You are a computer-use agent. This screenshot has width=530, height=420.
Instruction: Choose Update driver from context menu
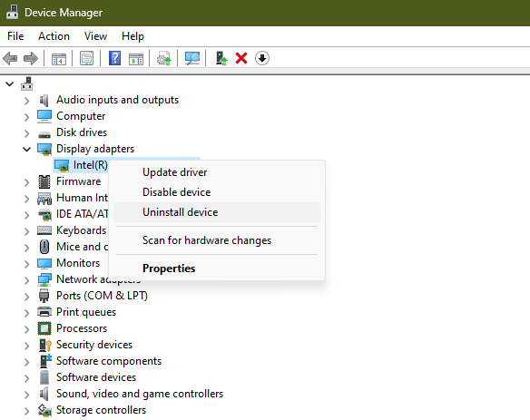(217, 172)
